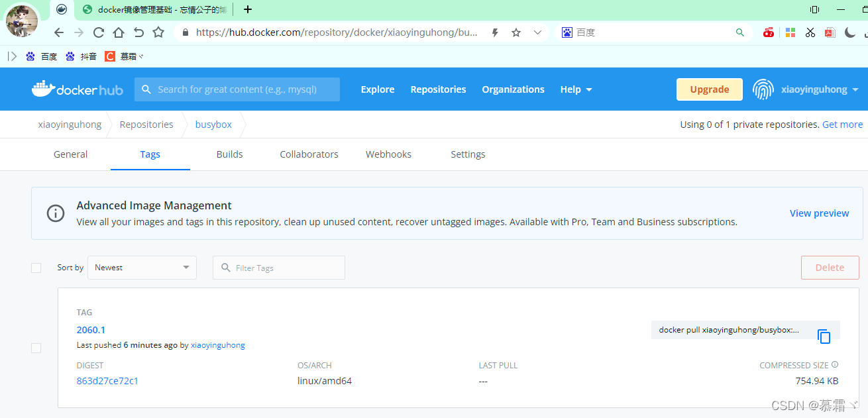868x418 pixels.
Task: Click the xiaoyinguhong breadcrumb
Action: click(70, 125)
